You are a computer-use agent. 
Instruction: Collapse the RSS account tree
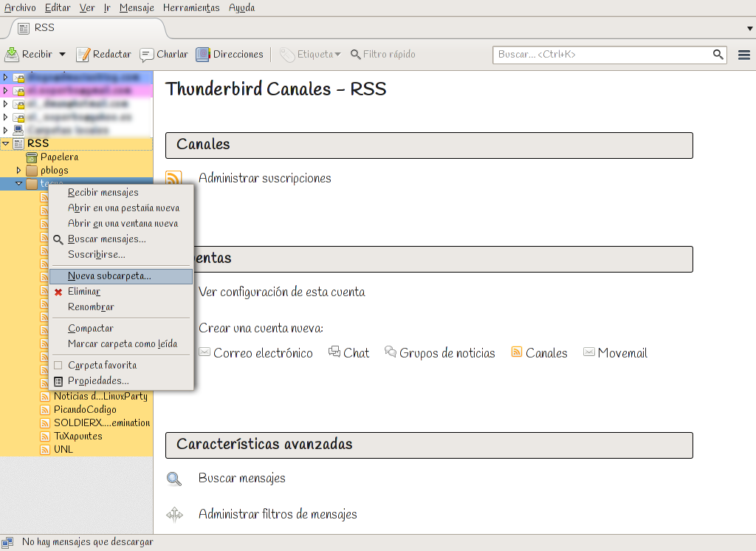[x=5, y=143]
